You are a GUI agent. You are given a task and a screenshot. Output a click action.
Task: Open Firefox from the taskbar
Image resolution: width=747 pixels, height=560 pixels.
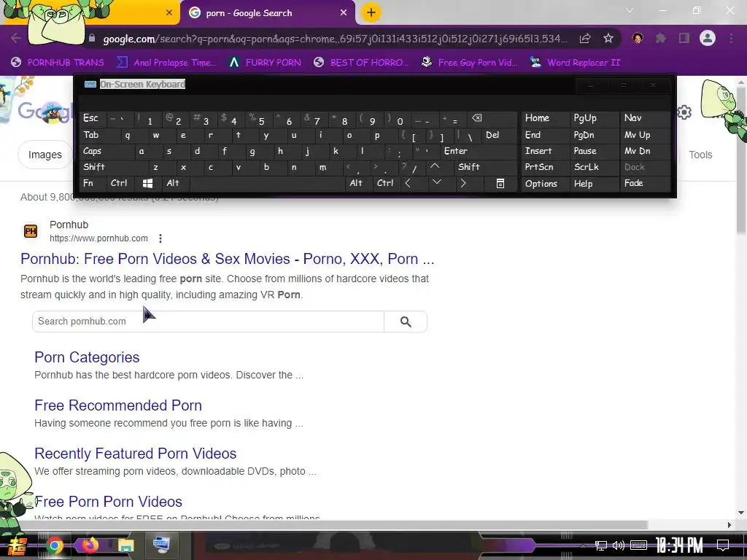click(90, 545)
